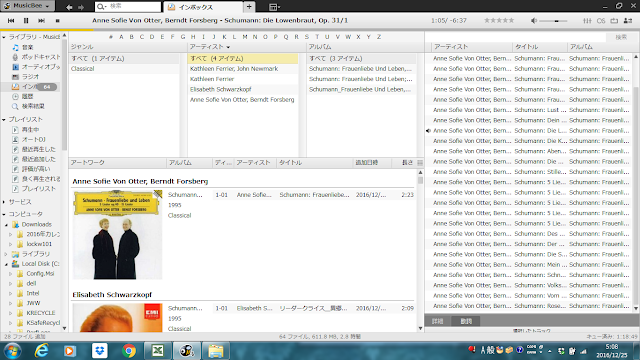Collapse the コンピュータ section
640x360 pixels.
tap(4, 214)
